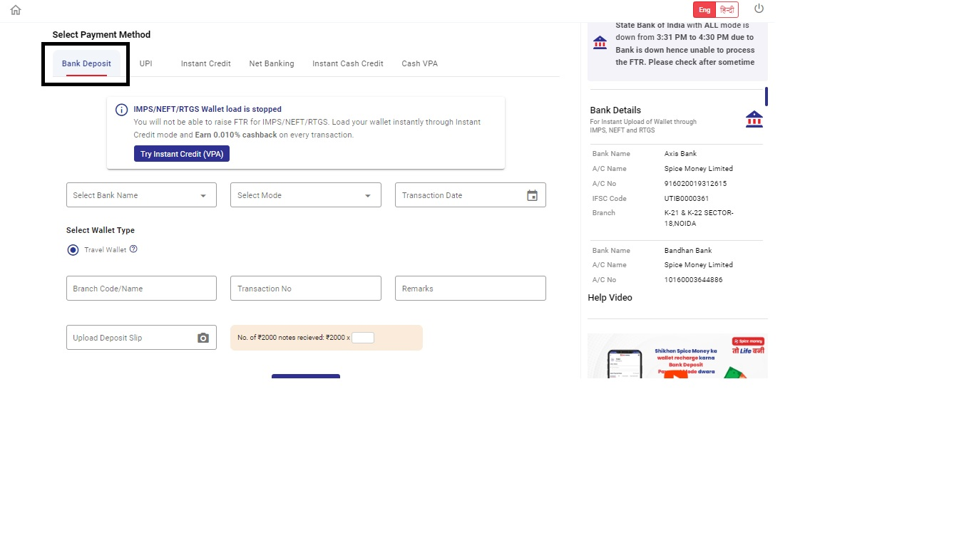The width and height of the screenshot is (974, 560).
Task: Click the Select Wallet Type label
Action: click(x=101, y=230)
